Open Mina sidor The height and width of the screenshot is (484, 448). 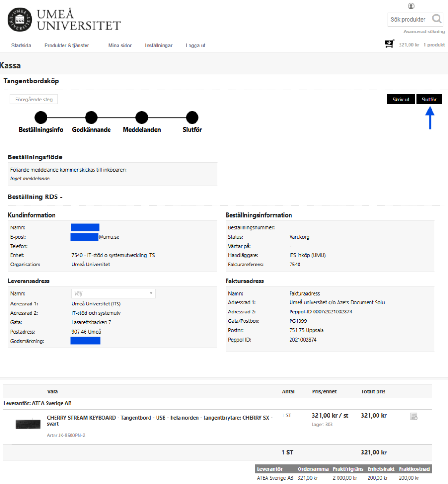pos(120,46)
